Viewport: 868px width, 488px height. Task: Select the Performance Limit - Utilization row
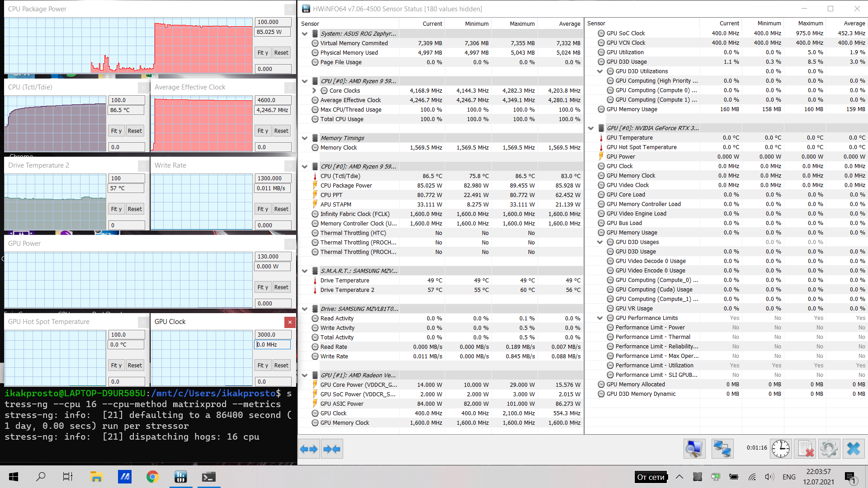pyautogui.click(x=726, y=366)
